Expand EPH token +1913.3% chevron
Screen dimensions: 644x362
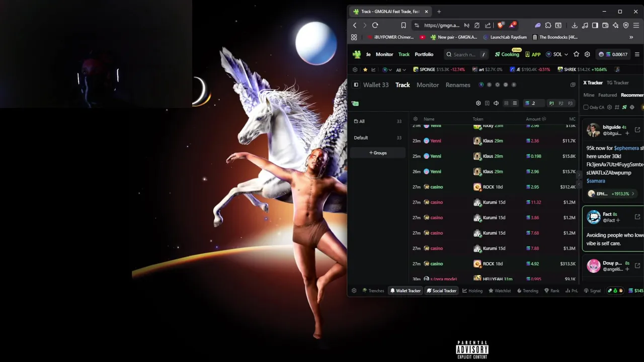tap(633, 194)
